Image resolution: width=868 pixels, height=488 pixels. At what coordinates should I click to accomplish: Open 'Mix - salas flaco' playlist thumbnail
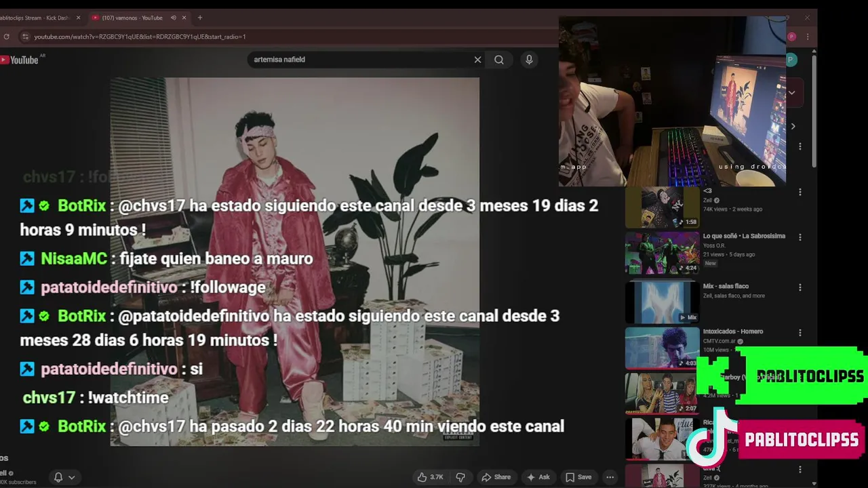click(x=662, y=302)
